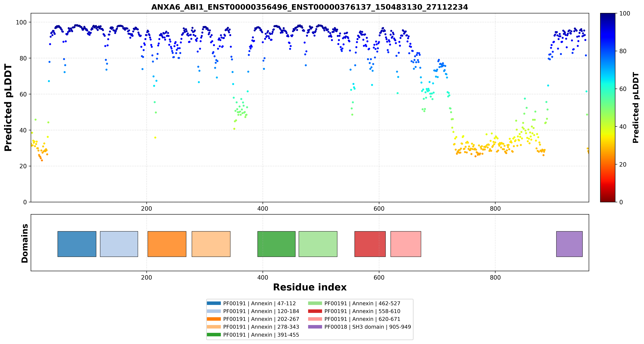644x344 pixels.
Task: Click the pLDDT colorbar gradient
Action: [x=608, y=107]
